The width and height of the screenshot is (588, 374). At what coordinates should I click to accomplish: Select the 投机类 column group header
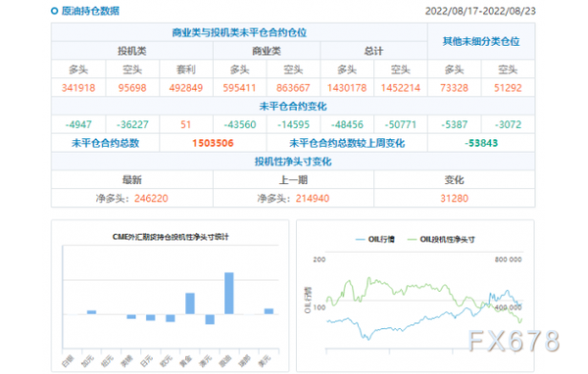pos(132,51)
